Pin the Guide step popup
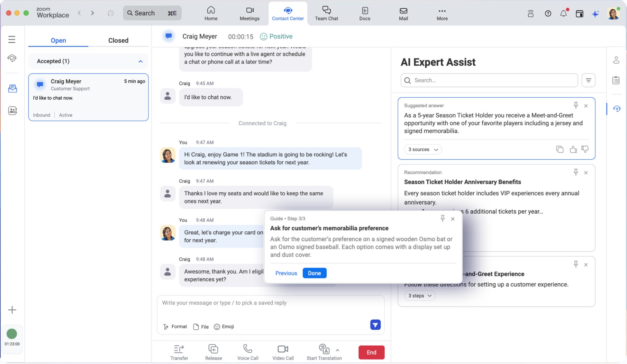The width and height of the screenshot is (627, 364). pos(442,218)
